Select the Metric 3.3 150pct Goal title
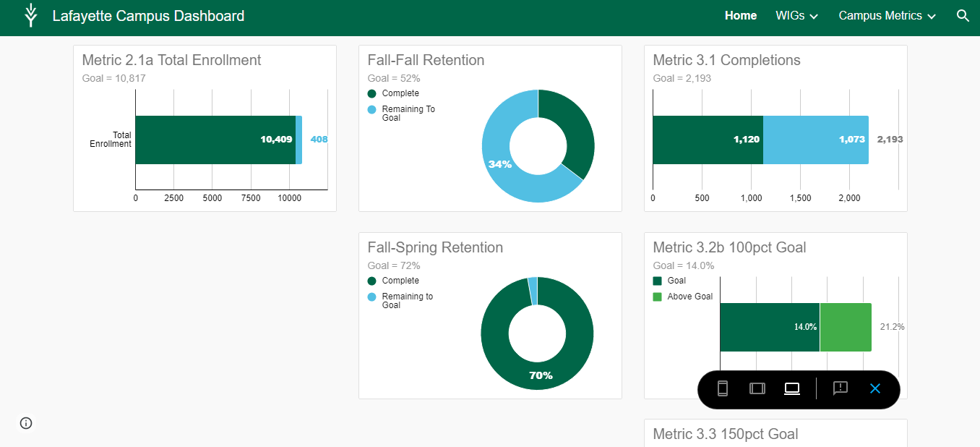Image resolution: width=980 pixels, height=447 pixels. point(726,434)
